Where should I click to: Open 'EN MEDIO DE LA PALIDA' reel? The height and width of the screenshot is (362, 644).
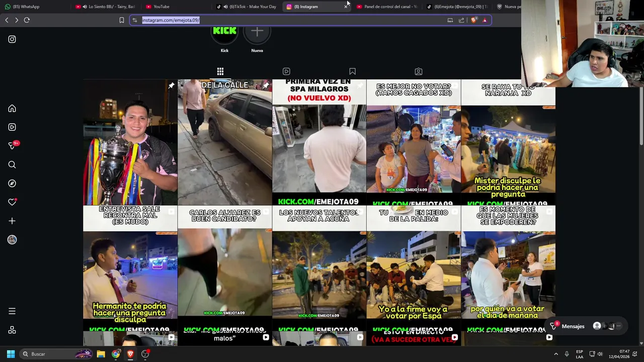(414, 268)
